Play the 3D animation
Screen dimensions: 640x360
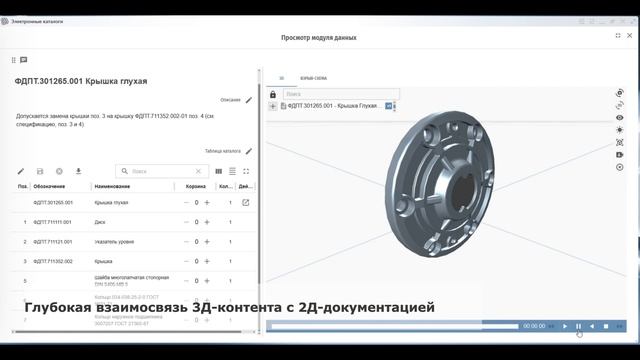tap(565, 326)
